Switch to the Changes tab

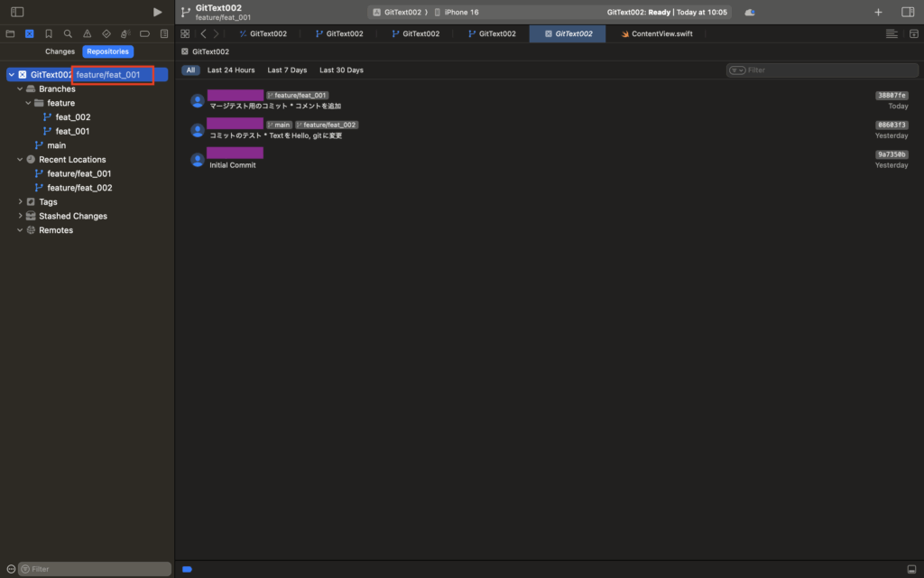click(60, 51)
